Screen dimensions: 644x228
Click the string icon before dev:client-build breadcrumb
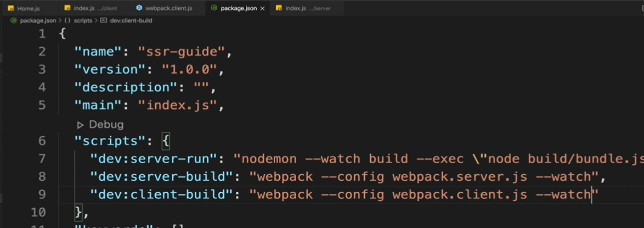coord(104,20)
